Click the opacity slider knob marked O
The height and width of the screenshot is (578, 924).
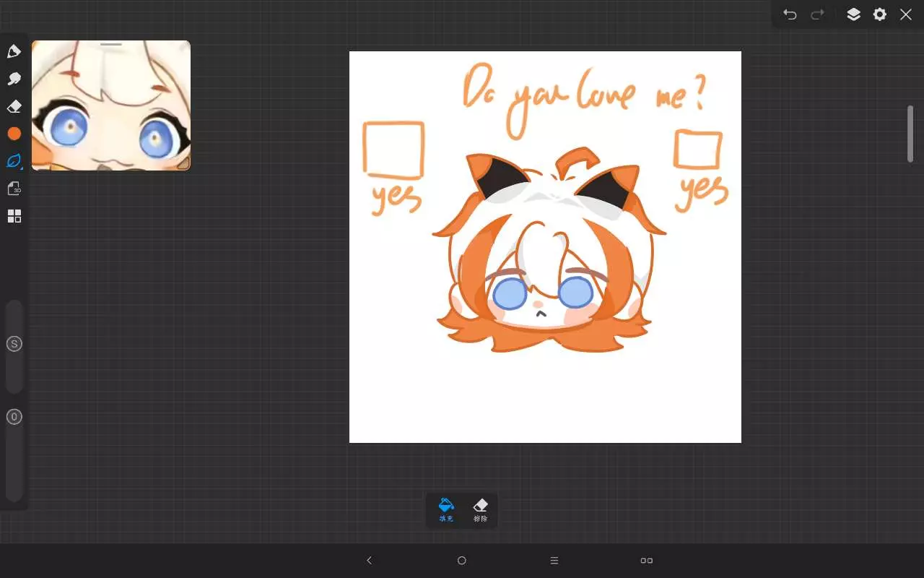[x=14, y=417]
